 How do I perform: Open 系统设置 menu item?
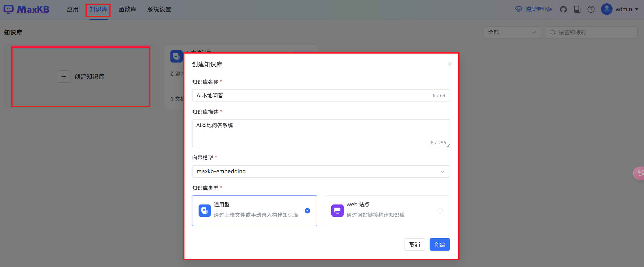coord(159,9)
